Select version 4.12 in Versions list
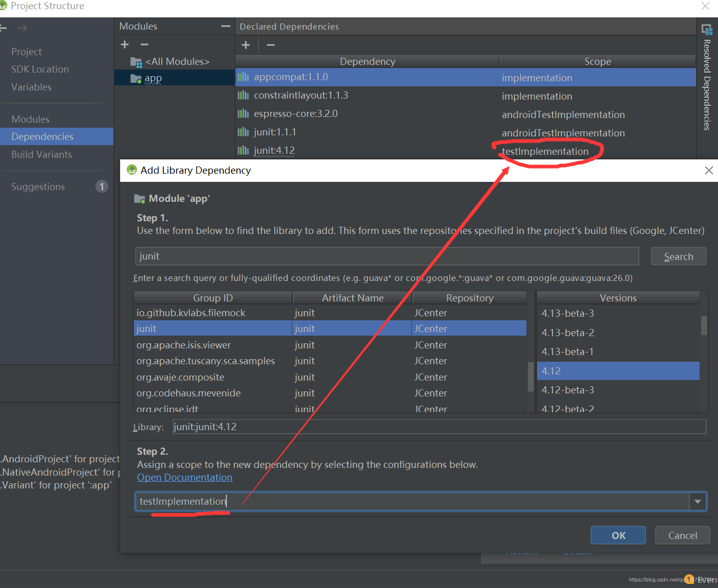Viewport: 718px width, 588px height. [618, 371]
